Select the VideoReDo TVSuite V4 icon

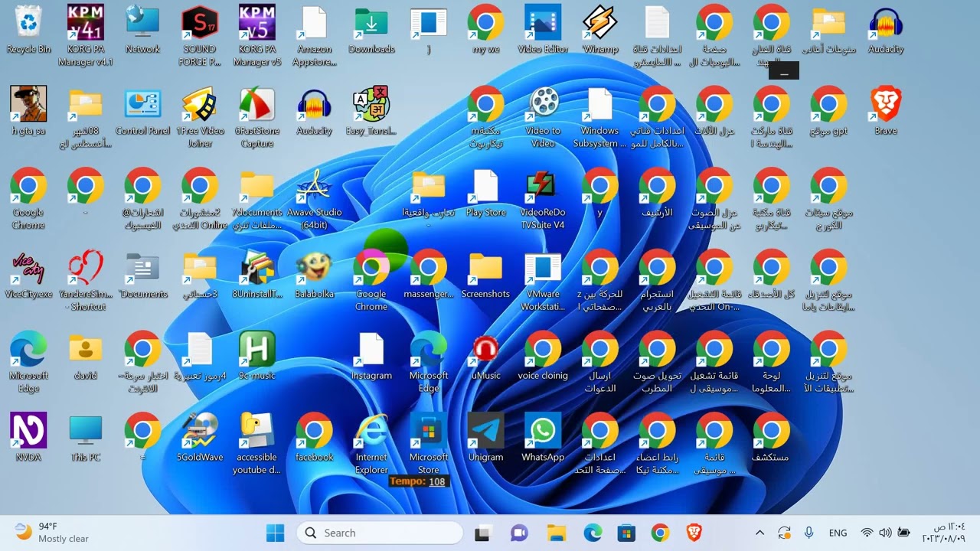pos(543,200)
